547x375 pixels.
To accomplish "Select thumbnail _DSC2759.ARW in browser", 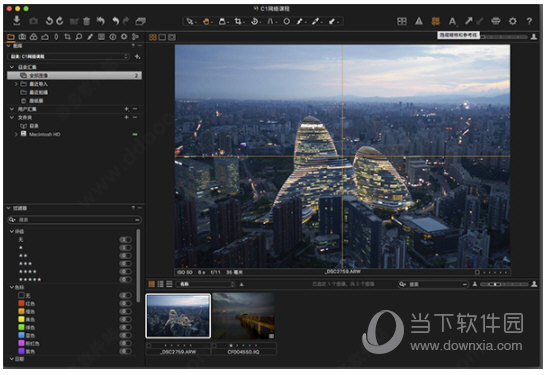I will click(178, 316).
